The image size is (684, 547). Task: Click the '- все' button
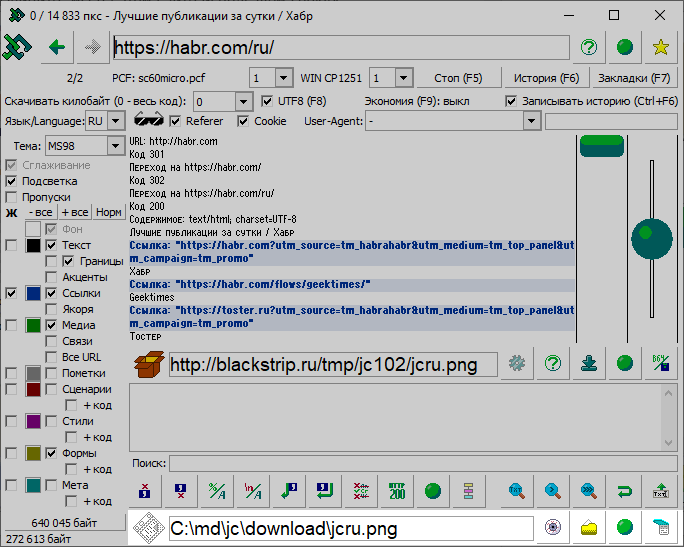(40, 212)
